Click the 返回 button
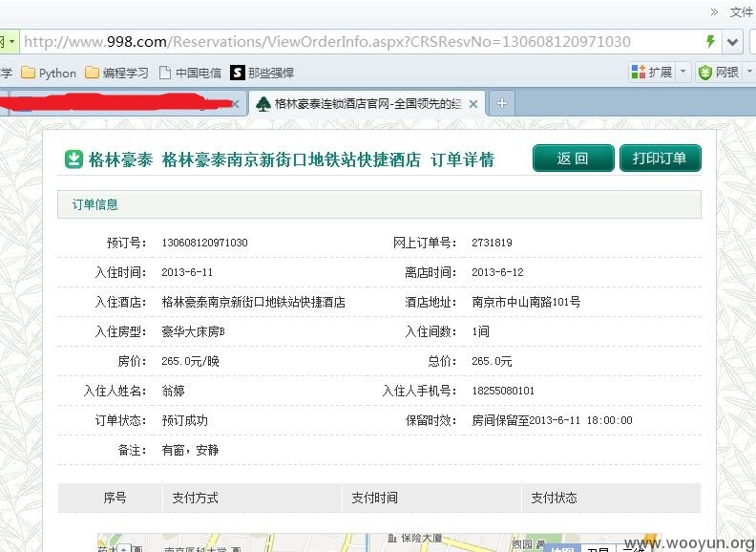756x552 pixels. (x=574, y=159)
